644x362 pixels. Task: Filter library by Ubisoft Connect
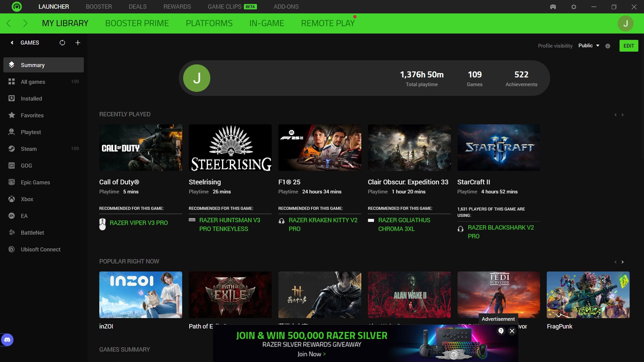point(44,249)
